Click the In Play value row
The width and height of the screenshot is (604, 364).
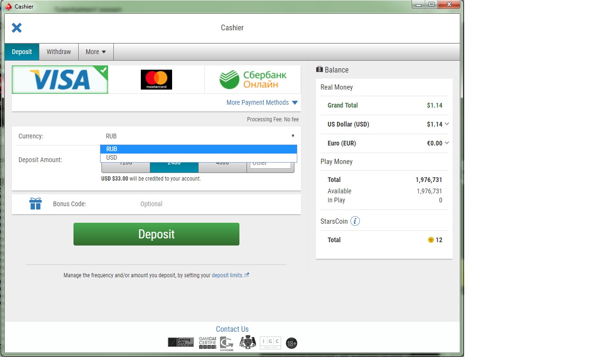[x=384, y=200]
